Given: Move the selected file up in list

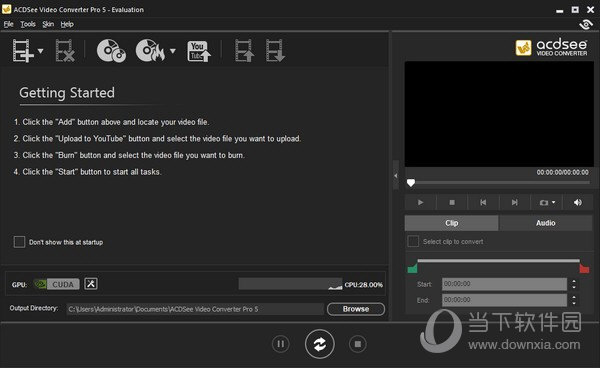Looking at the screenshot, I should pyautogui.click(x=244, y=50).
